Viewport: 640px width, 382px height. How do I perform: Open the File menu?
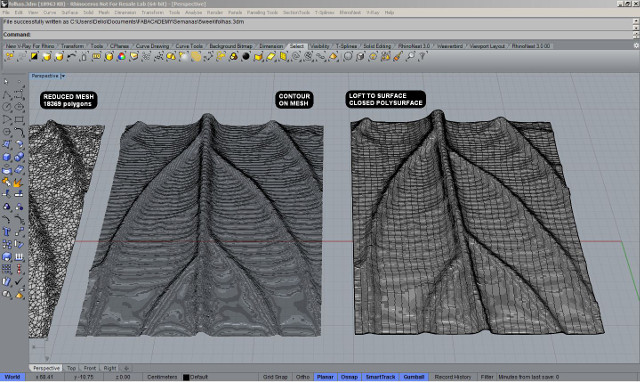pyautogui.click(x=6, y=13)
